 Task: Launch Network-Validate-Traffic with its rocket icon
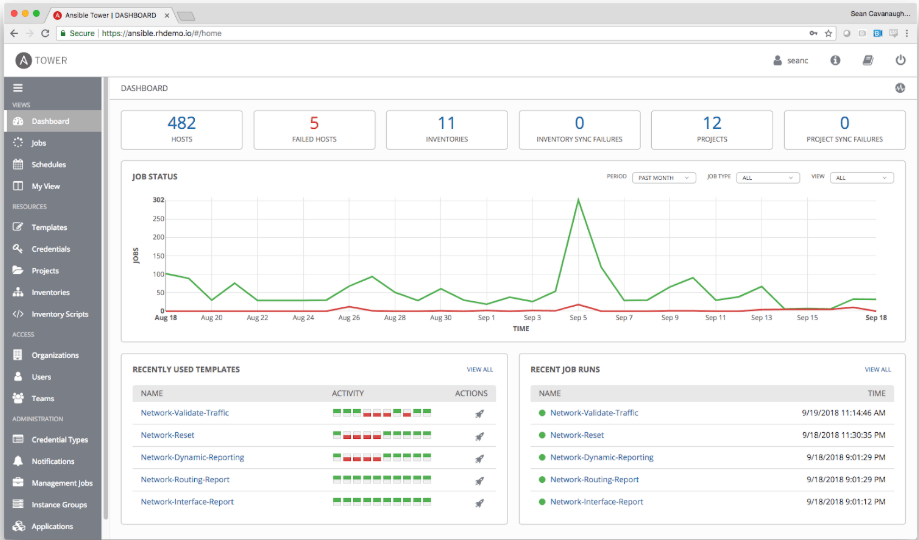480,413
